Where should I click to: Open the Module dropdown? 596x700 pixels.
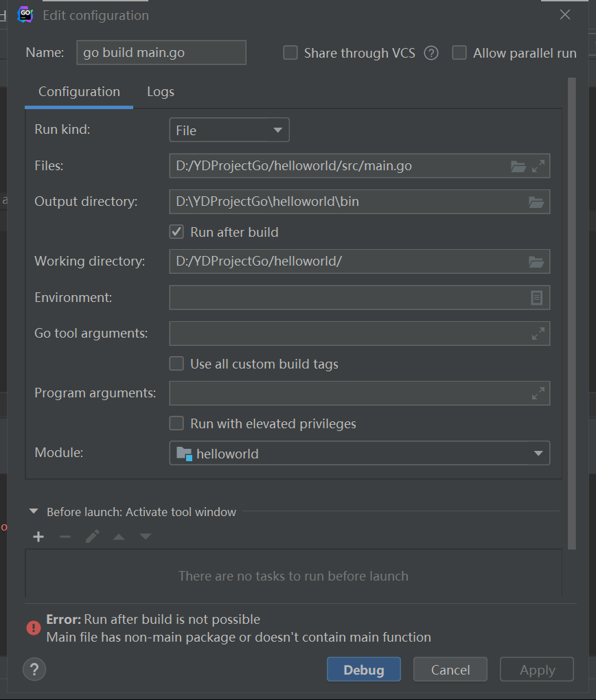360,453
